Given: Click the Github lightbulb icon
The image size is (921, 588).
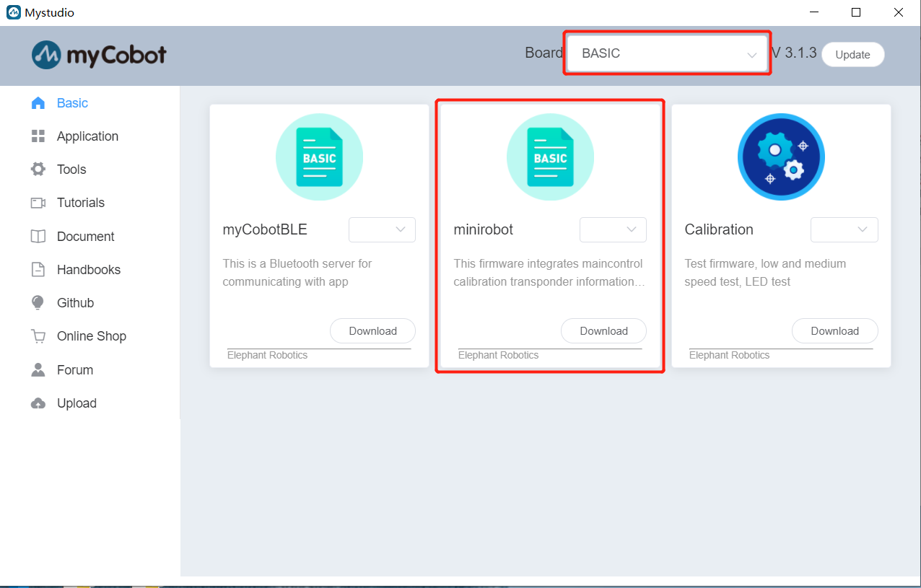Looking at the screenshot, I should point(38,303).
